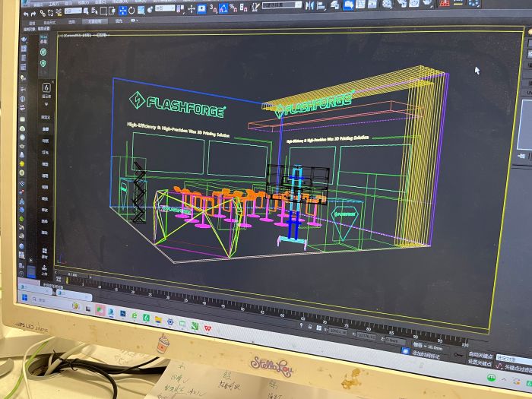Click 添加时间标记 add time tag
Viewport: 532px width, 399px height.
click(426, 356)
